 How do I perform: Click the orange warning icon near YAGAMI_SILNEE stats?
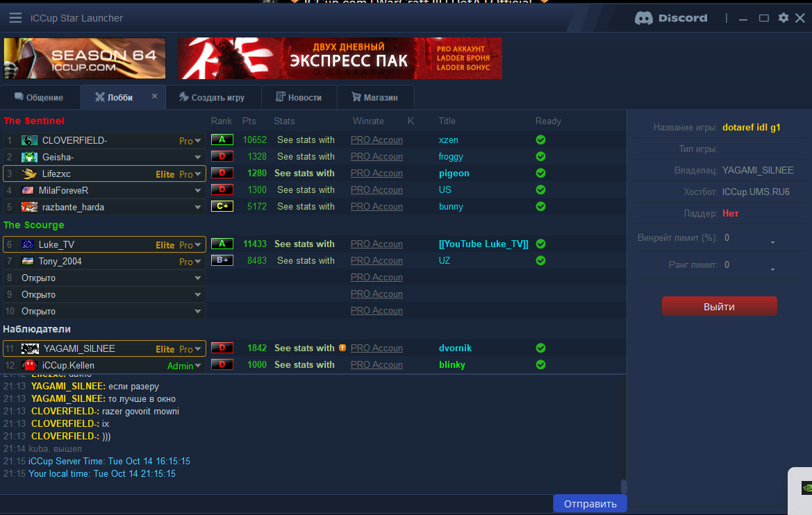[x=342, y=348]
